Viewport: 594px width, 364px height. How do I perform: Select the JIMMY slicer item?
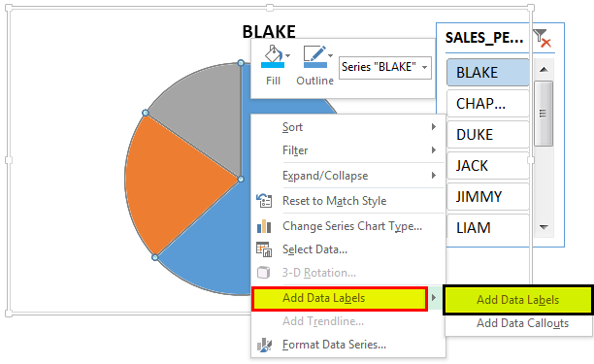(x=488, y=197)
